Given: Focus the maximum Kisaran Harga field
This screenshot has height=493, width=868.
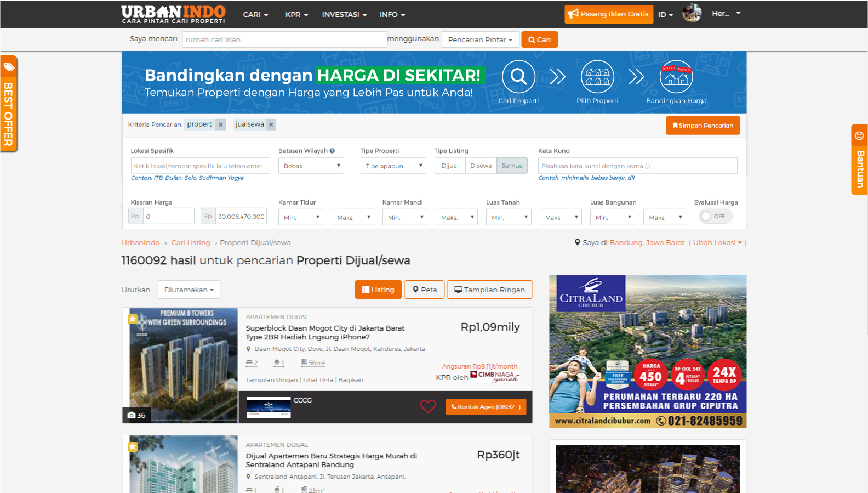Looking at the screenshot, I should 241,216.
